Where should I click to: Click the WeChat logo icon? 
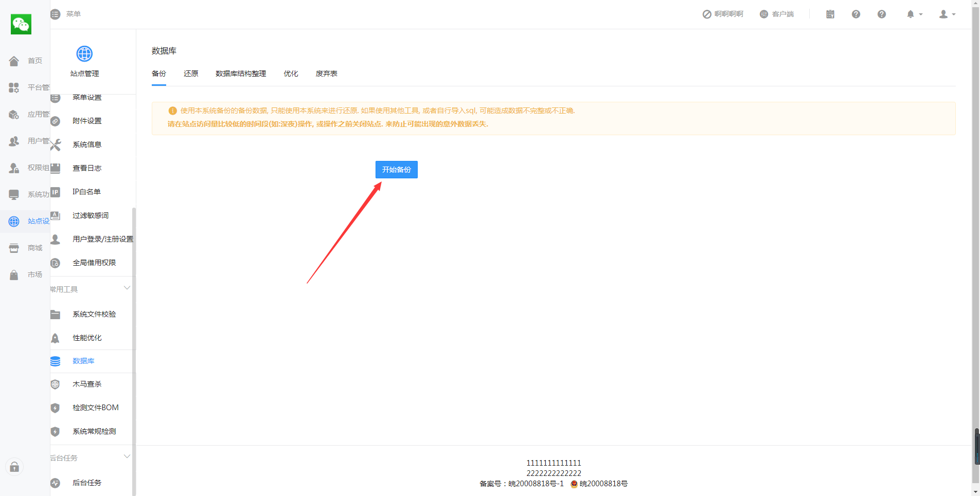coord(21,24)
